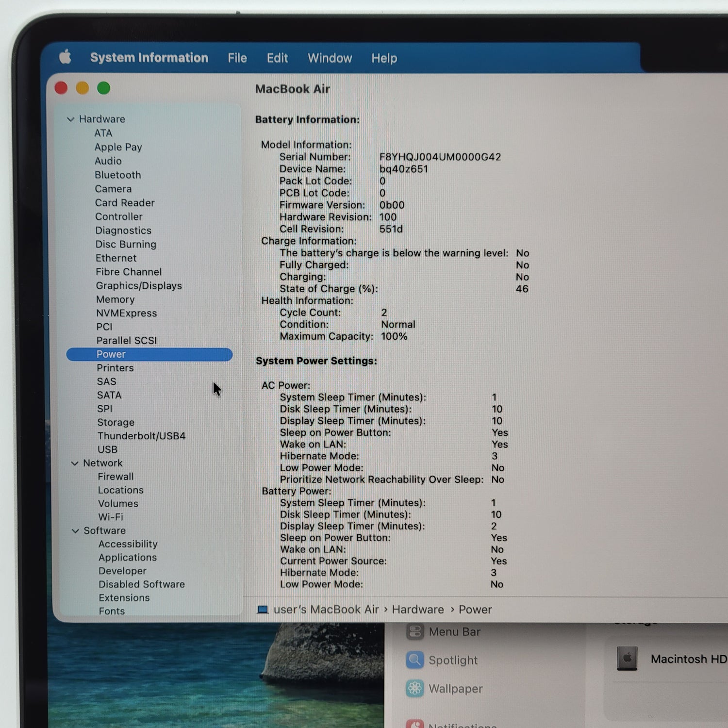Select SAS in the sidebar
This screenshot has width=728, height=728.
pos(107,381)
